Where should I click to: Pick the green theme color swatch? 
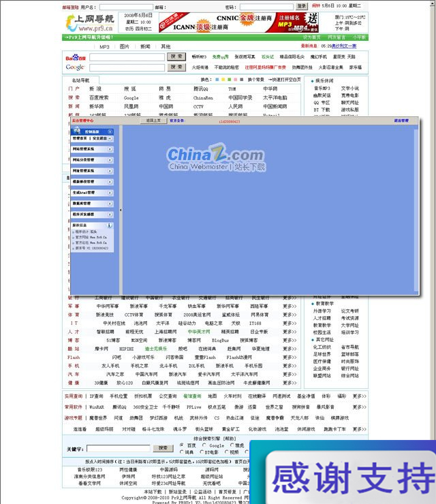point(230,80)
